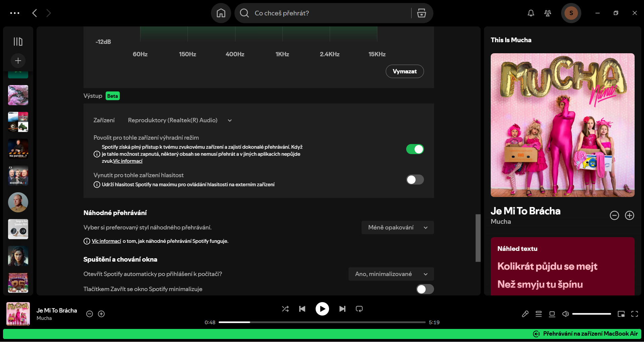Viewport: 644px width, 342px height.
Task: Open the friend activity panel
Action: pos(547,13)
